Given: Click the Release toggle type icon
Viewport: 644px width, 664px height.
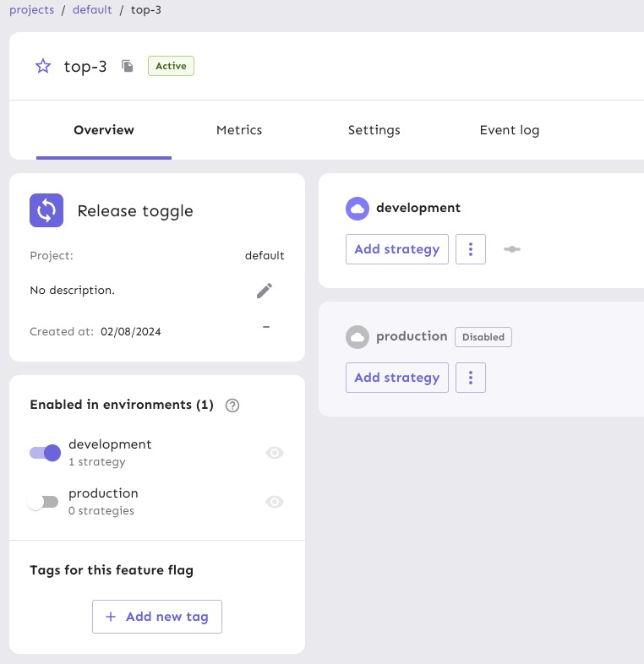Looking at the screenshot, I should click(46, 210).
